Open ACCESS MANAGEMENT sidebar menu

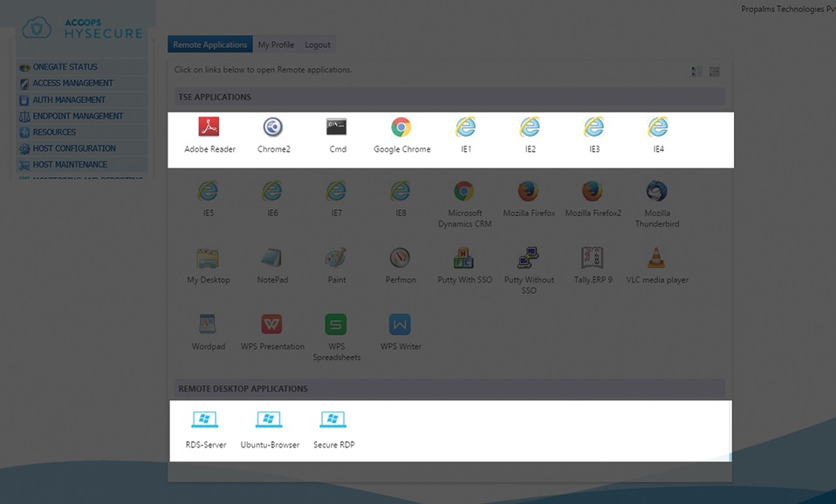click(82, 83)
